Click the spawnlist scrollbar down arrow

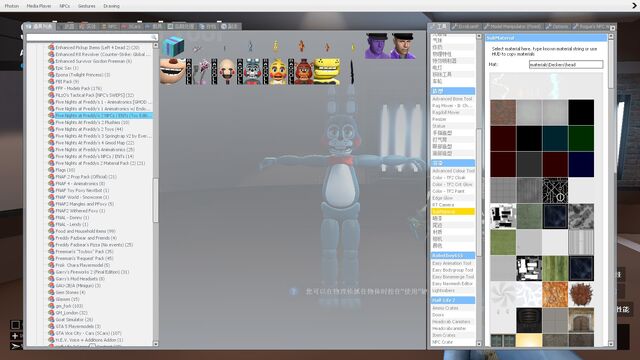pos(156,344)
